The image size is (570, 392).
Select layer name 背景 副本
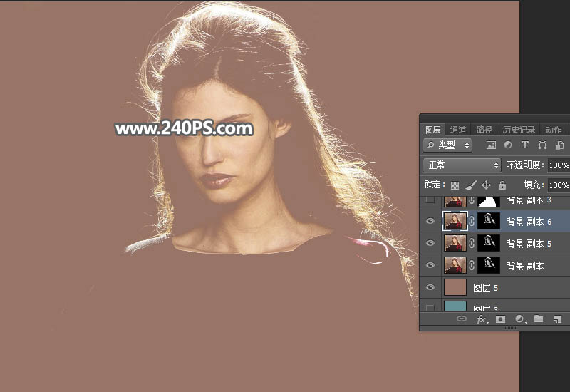525,266
